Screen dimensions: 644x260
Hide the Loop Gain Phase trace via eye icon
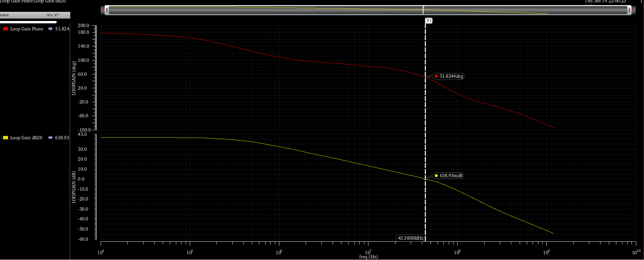(50, 29)
